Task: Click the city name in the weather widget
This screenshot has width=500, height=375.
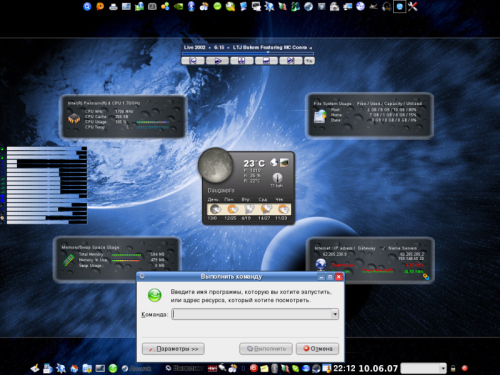Action: tap(221, 190)
